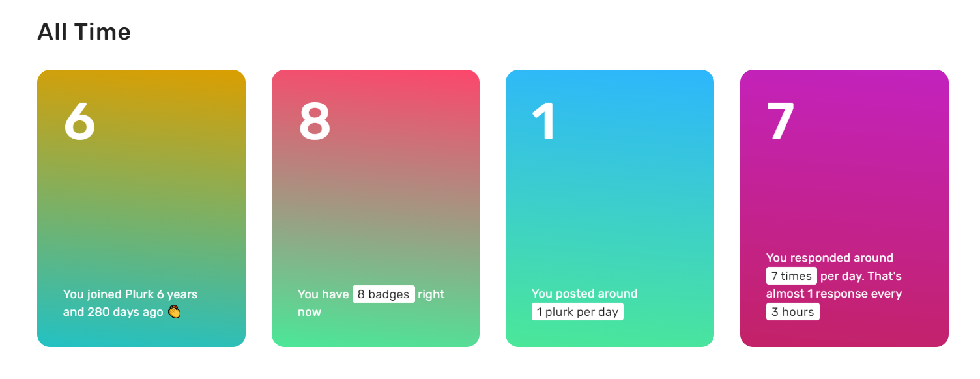Click the large number 7
980x379 pixels.
click(x=781, y=122)
